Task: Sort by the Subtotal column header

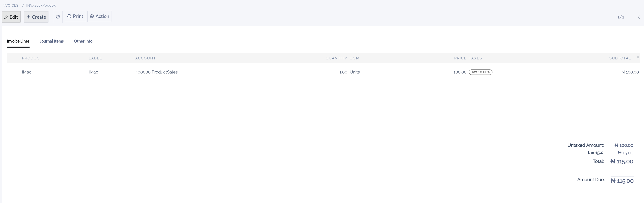Action: (x=620, y=58)
